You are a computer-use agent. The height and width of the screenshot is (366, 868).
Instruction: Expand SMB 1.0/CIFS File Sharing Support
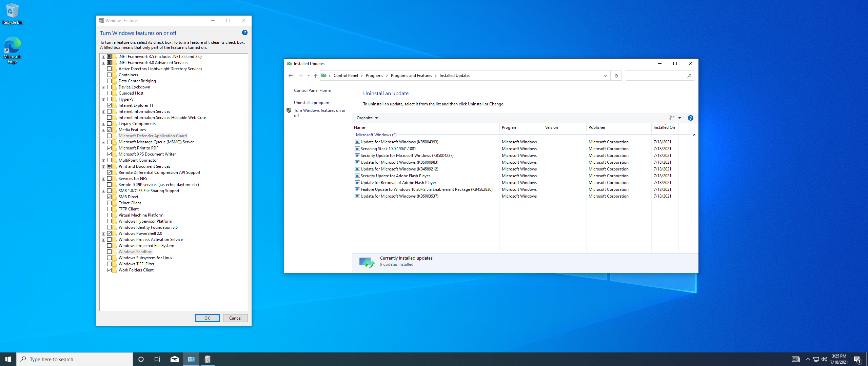[103, 191]
